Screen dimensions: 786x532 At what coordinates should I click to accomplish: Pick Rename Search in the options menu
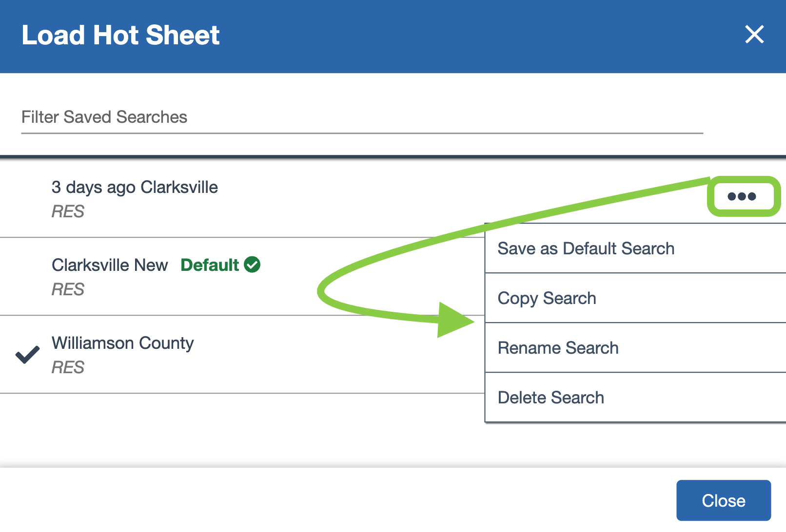click(558, 348)
